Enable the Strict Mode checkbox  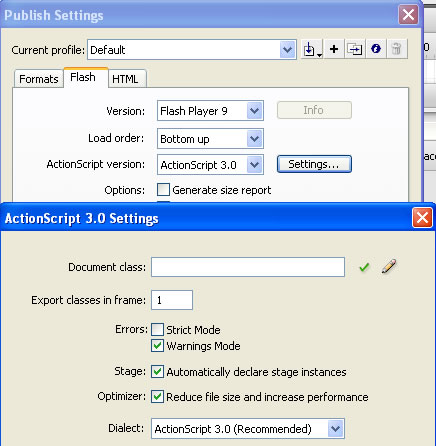(x=158, y=329)
